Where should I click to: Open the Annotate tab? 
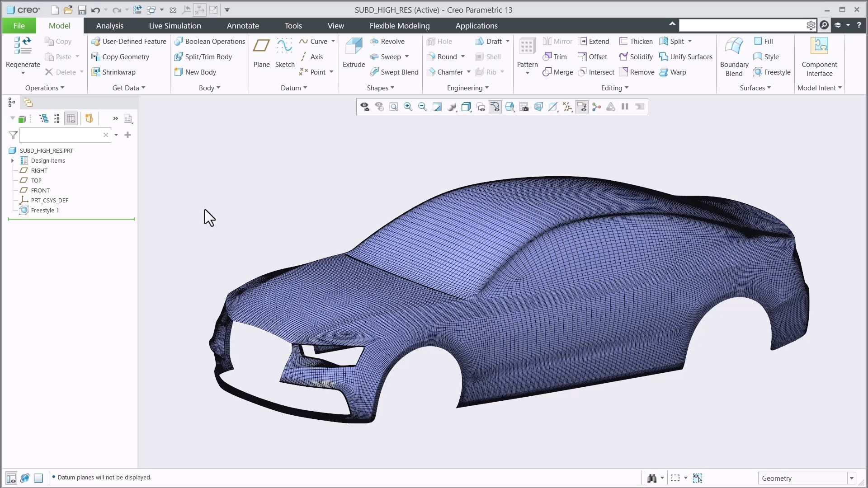click(243, 26)
